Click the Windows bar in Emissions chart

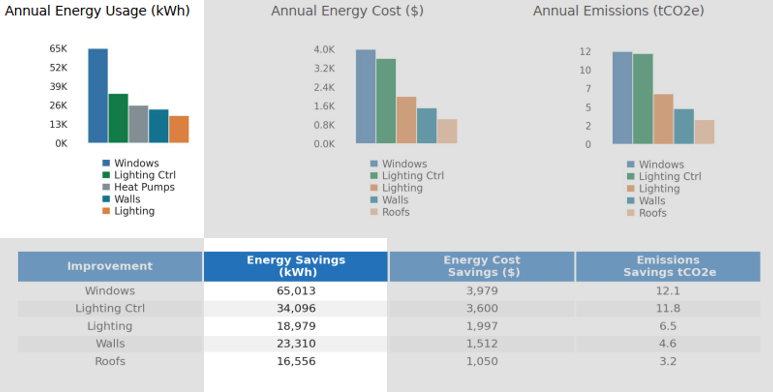pos(622,98)
